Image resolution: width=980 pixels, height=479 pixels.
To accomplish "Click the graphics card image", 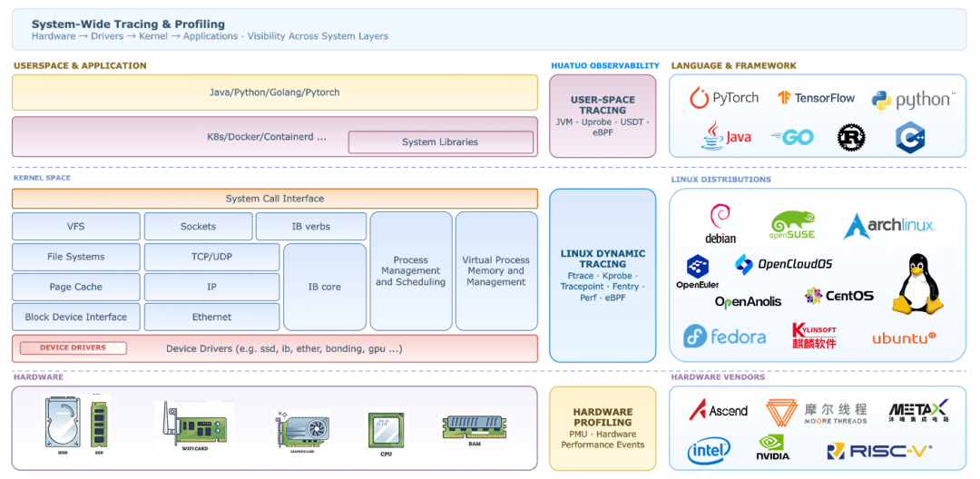I will [302, 430].
